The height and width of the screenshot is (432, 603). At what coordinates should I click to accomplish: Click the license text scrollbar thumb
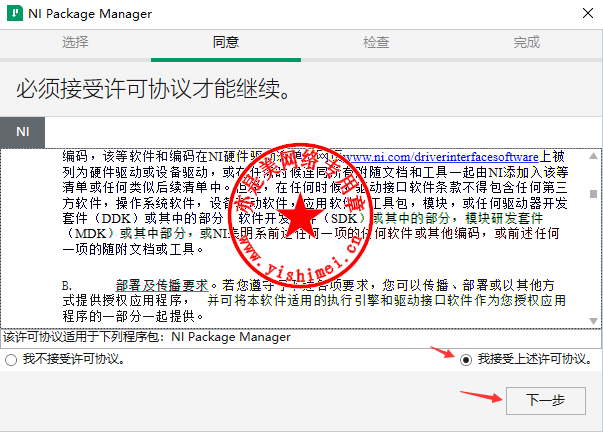point(593,194)
